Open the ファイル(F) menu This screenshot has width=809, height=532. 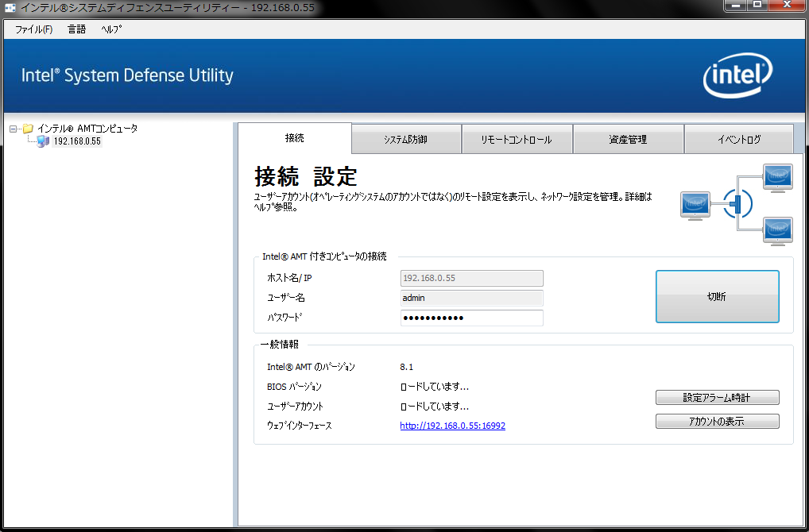[x=34, y=29]
